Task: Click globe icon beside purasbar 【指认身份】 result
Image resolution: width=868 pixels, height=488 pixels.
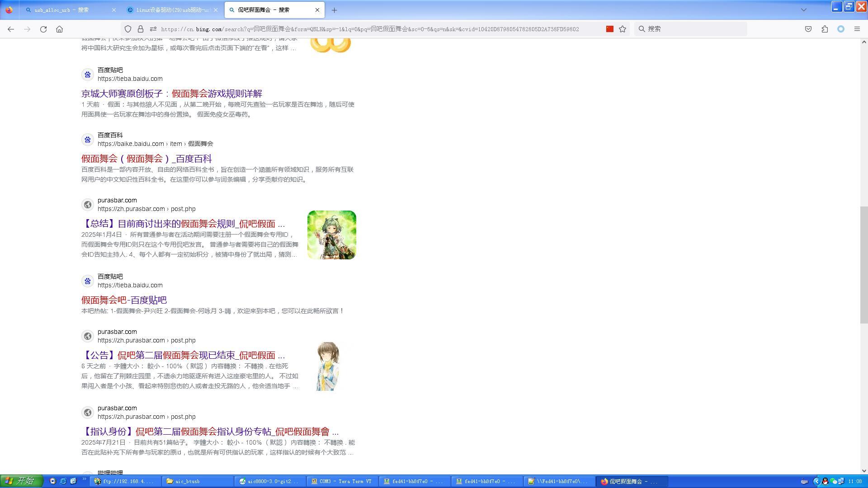Action: (88, 413)
